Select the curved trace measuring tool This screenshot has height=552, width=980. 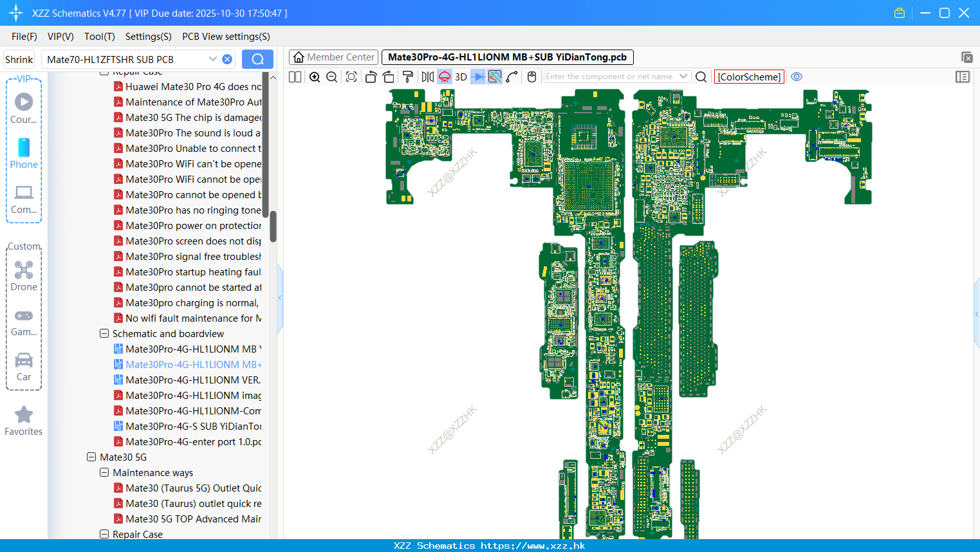coord(510,76)
